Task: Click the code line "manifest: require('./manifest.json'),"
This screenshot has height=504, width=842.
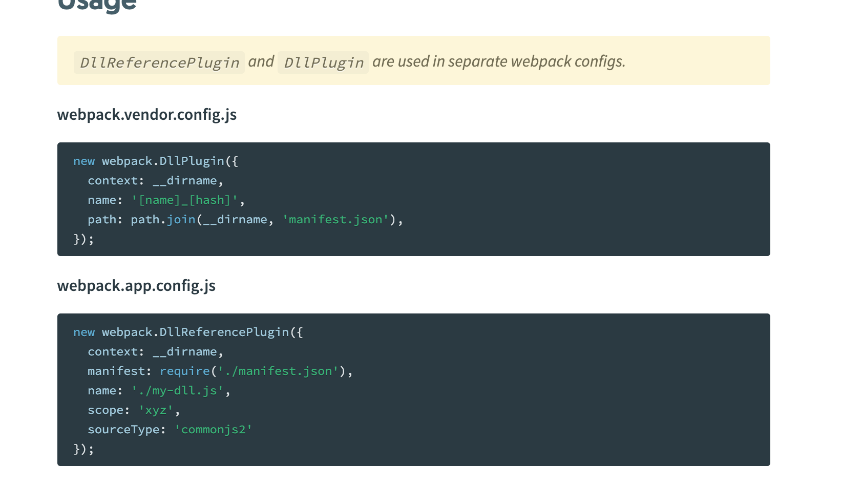Action: point(220,371)
